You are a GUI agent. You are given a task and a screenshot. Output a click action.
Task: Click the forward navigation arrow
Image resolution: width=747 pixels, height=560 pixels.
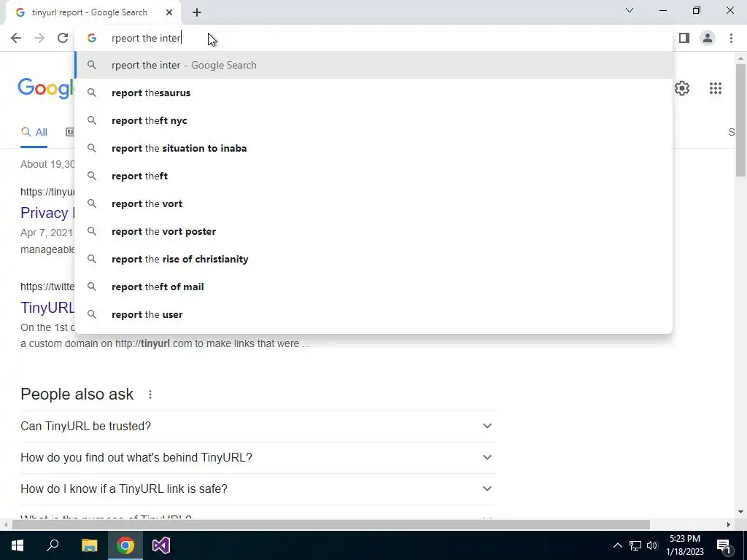tap(39, 38)
